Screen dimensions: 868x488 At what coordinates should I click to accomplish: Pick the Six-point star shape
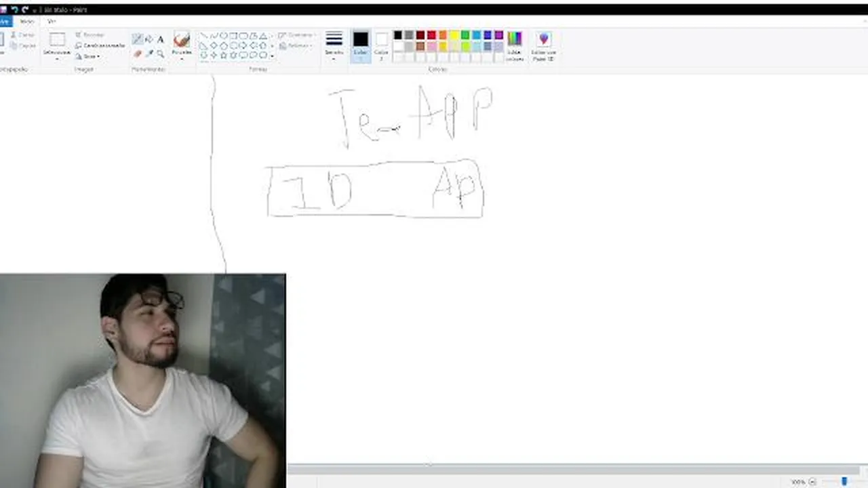pos(233,55)
